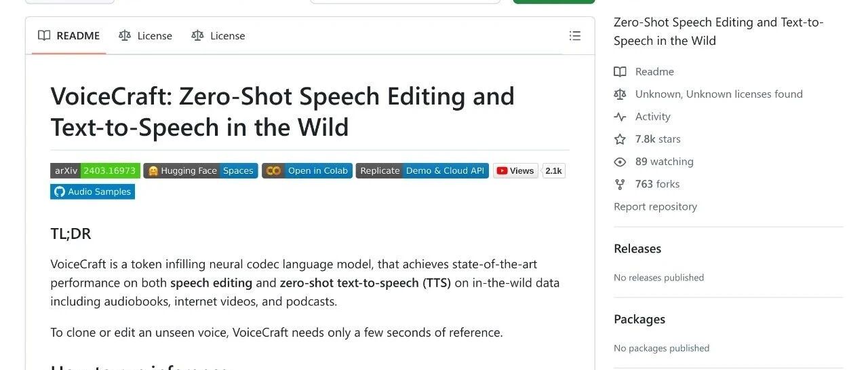Click the fork icon beside 763 forks
The width and height of the screenshot is (868, 370).
point(620,184)
